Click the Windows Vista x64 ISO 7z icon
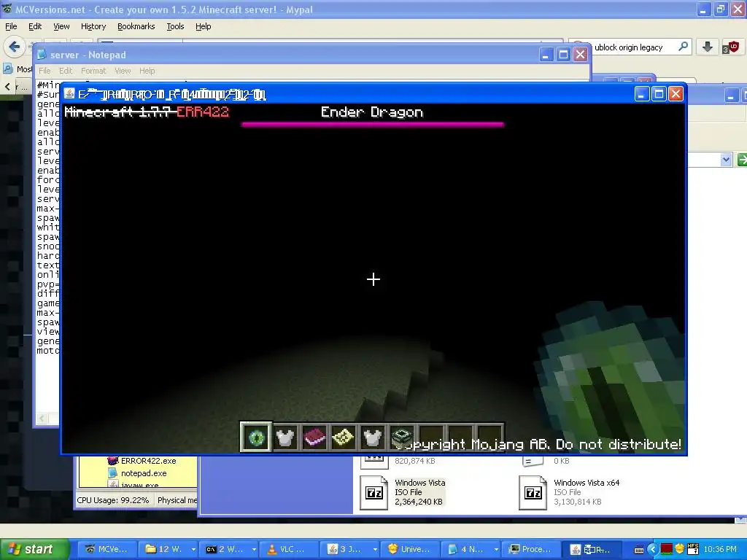747x560 pixels. click(533, 493)
